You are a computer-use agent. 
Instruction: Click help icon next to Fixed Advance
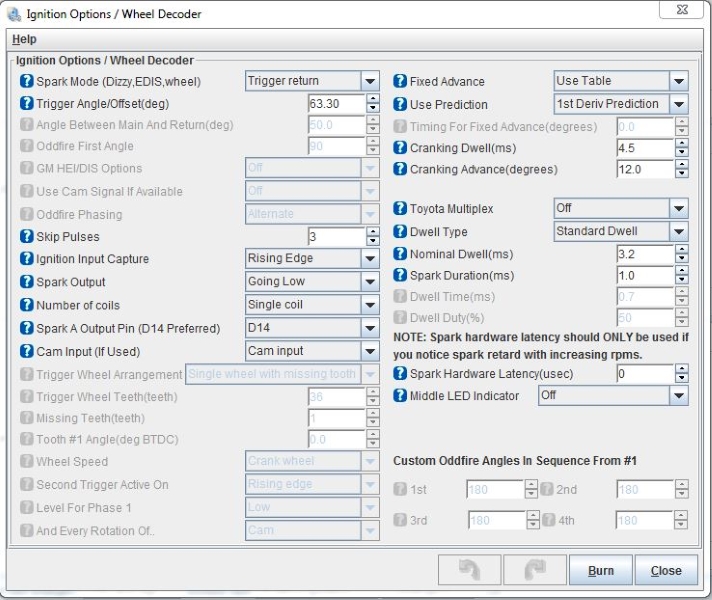coord(400,81)
